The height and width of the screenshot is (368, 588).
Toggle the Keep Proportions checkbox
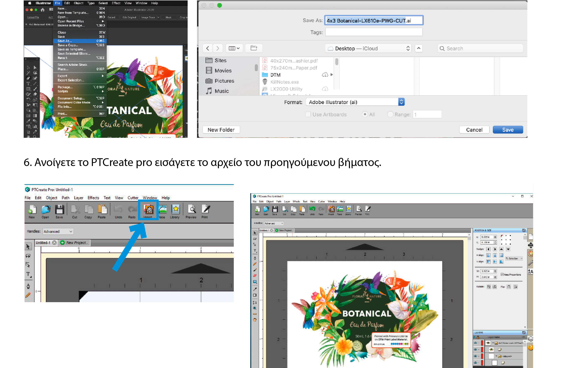point(502,274)
